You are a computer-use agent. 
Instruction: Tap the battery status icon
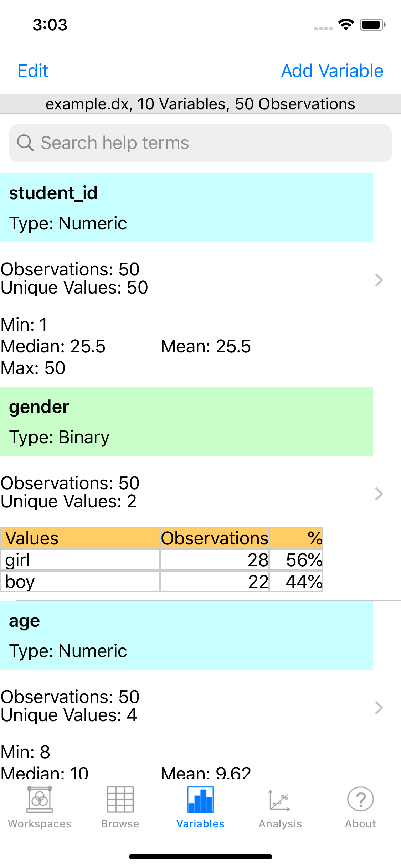tap(372, 25)
